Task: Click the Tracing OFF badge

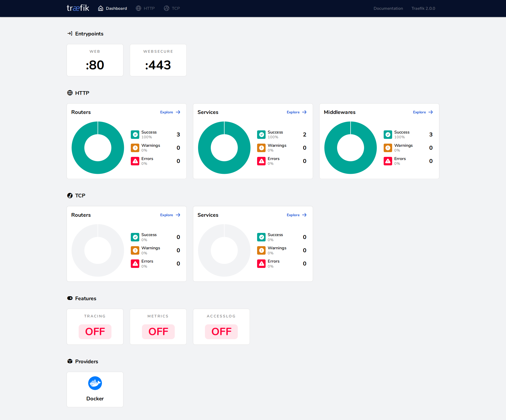Action: coord(95,331)
